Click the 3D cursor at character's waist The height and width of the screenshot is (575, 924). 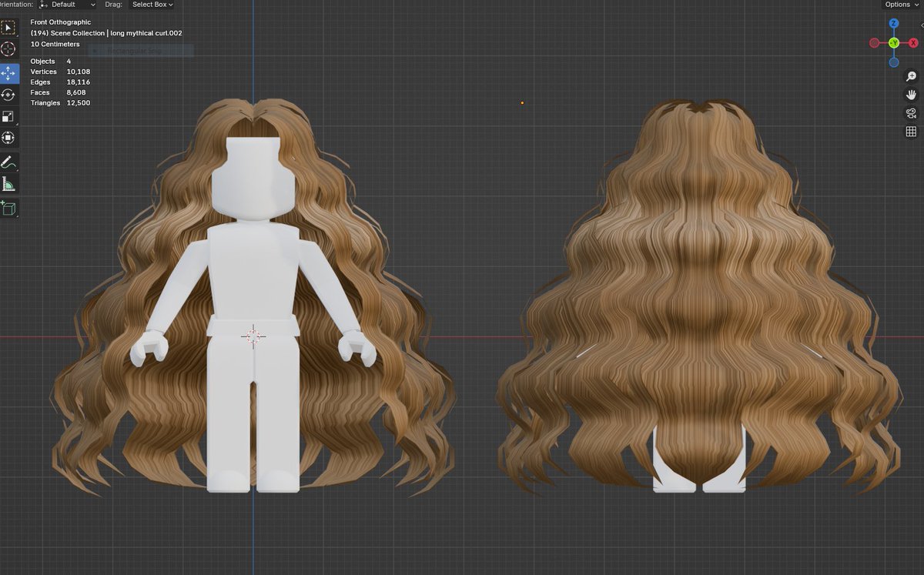point(253,336)
